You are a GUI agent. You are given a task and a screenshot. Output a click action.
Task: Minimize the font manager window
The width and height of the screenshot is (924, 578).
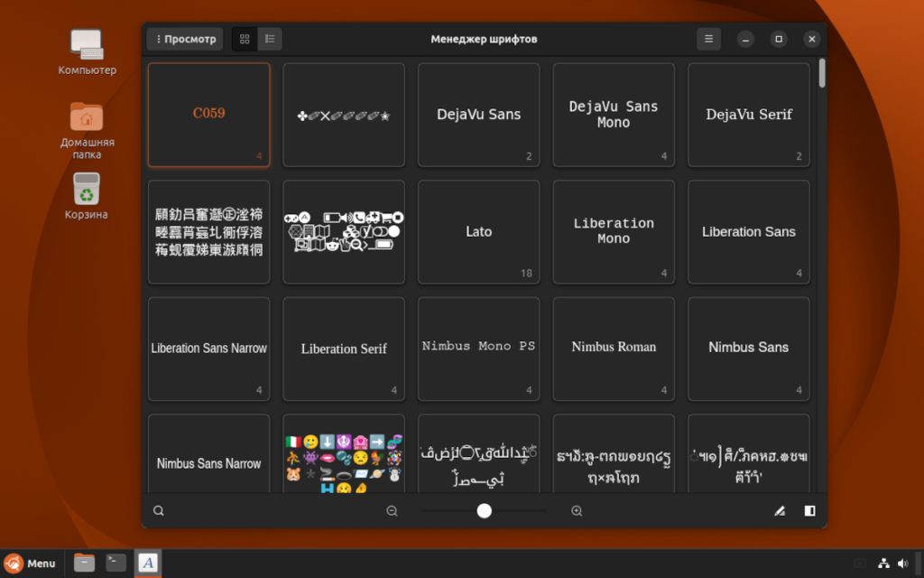(745, 39)
